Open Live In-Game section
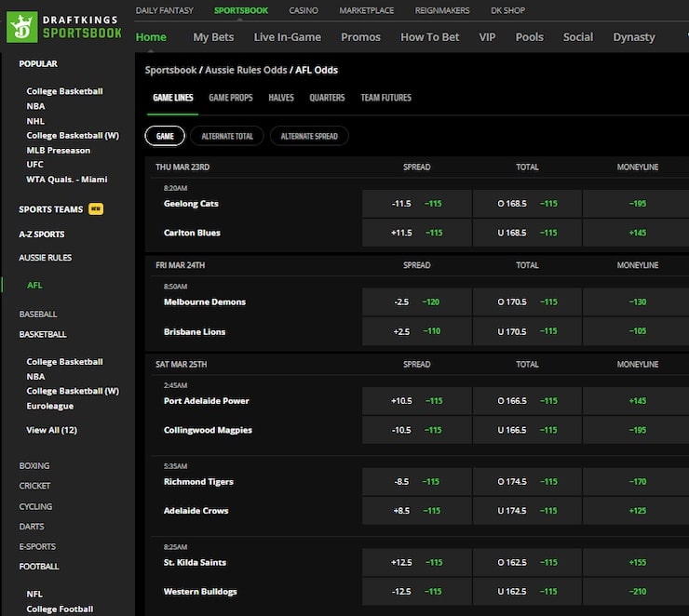Image resolution: width=689 pixels, height=616 pixels. tap(288, 37)
